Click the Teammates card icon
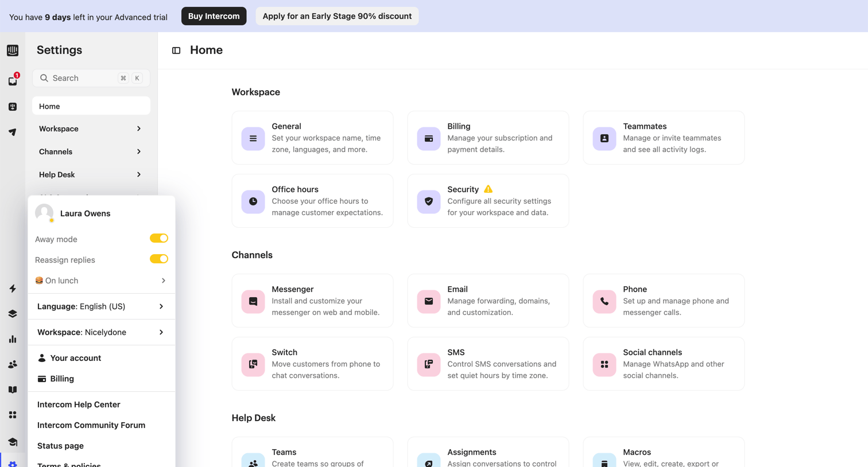The image size is (868, 467). (604, 138)
